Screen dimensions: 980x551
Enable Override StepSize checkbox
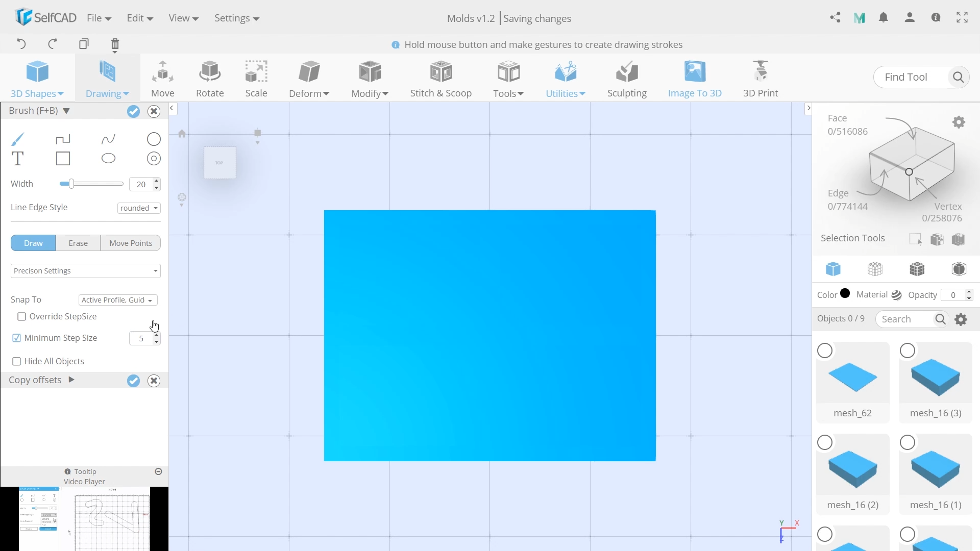[x=21, y=317]
